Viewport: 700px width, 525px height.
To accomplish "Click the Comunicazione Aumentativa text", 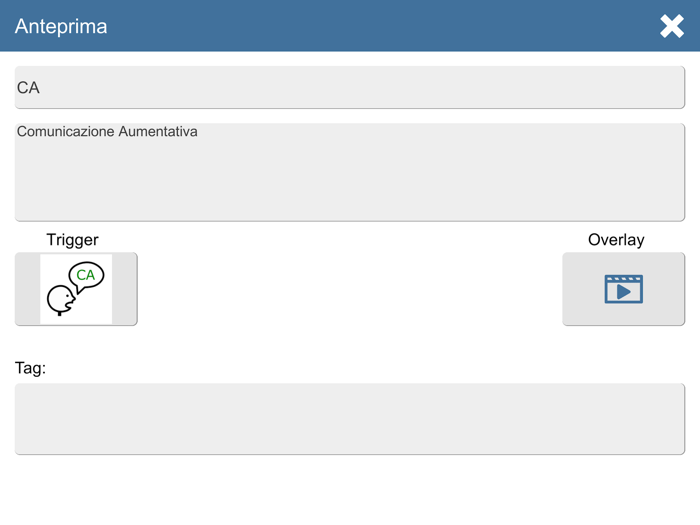I will coord(107,132).
